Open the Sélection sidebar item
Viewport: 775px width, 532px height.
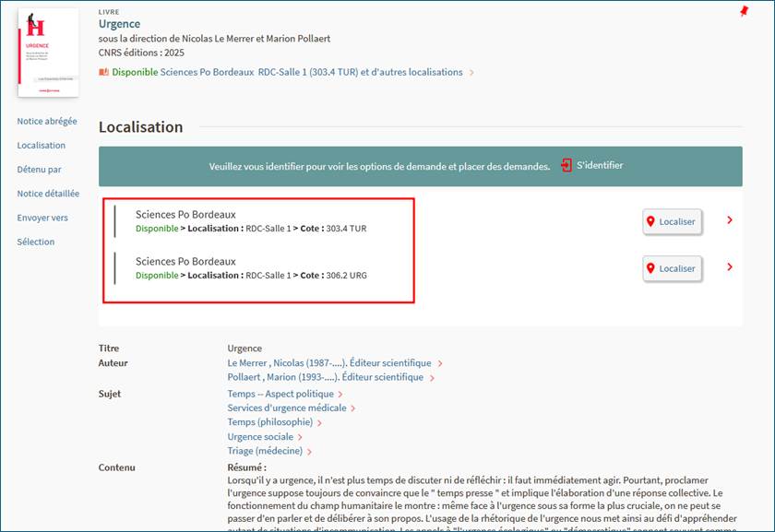point(36,242)
